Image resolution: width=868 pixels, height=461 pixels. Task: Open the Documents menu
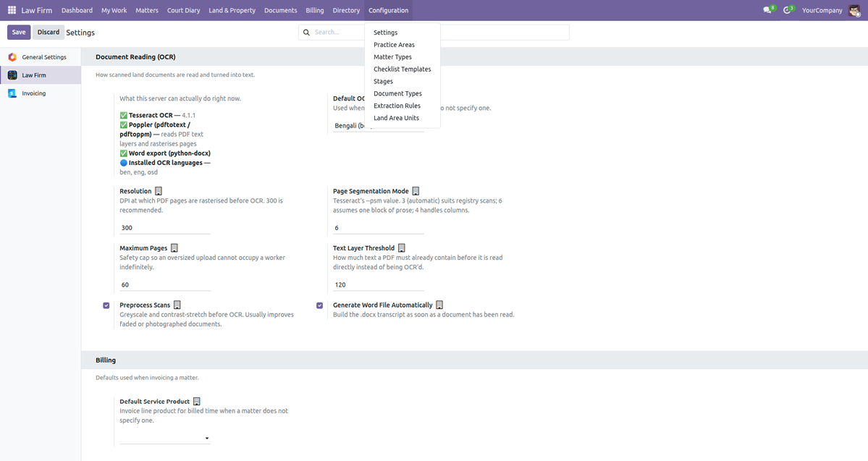pyautogui.click(x=281, y=10)
